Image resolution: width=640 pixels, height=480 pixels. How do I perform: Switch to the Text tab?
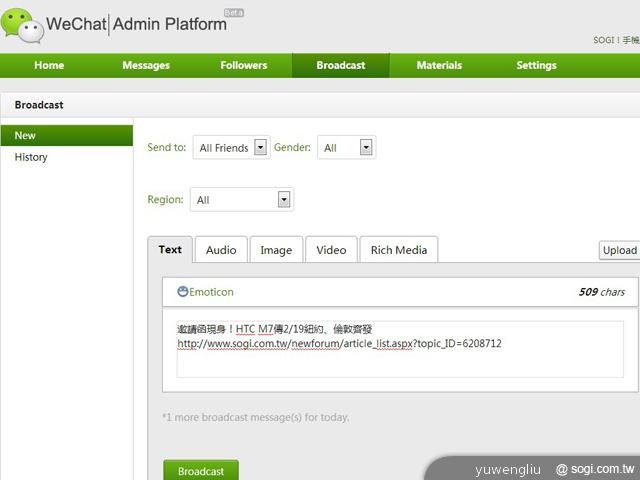tap(170, 250)
